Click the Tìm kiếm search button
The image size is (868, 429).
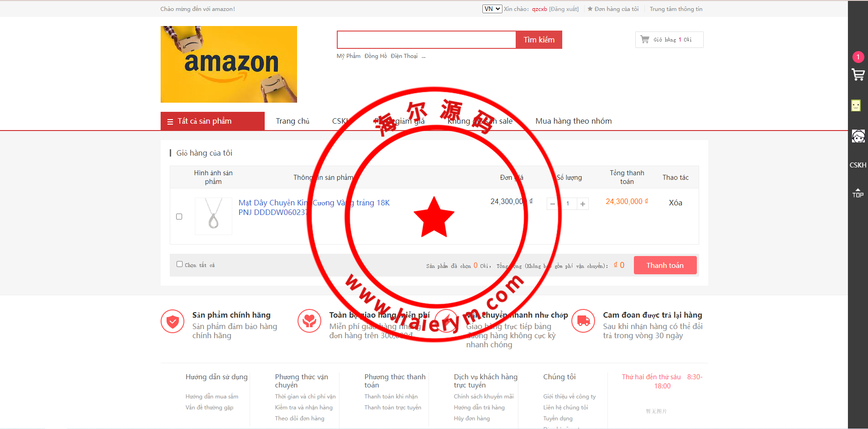tap(539, 40)
